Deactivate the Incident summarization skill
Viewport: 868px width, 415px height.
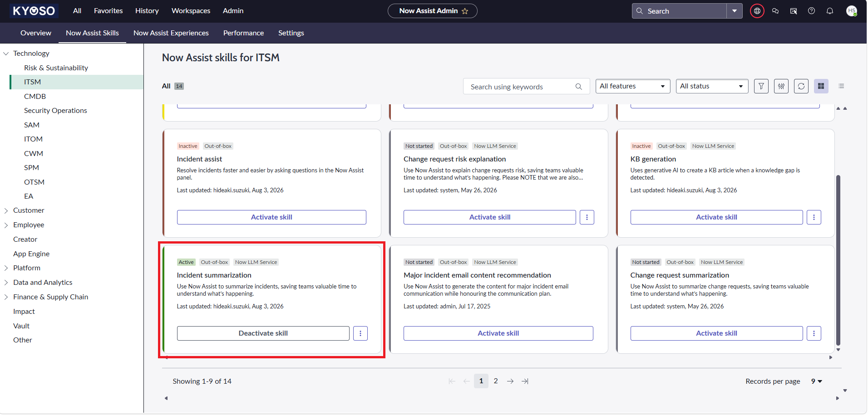pos(263,333)
